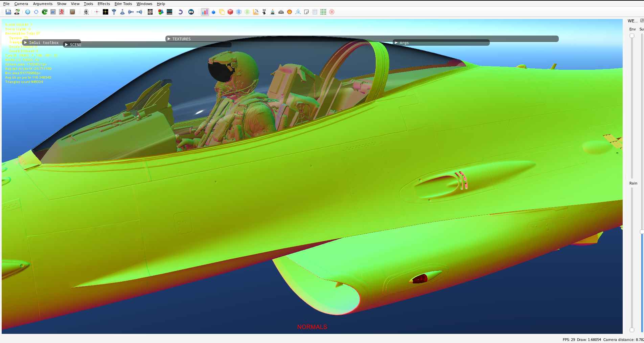Image resolution: width=644 pixels, height=343 pixels.
Task: Click the blue globe sphere icon
Action: 28,12
